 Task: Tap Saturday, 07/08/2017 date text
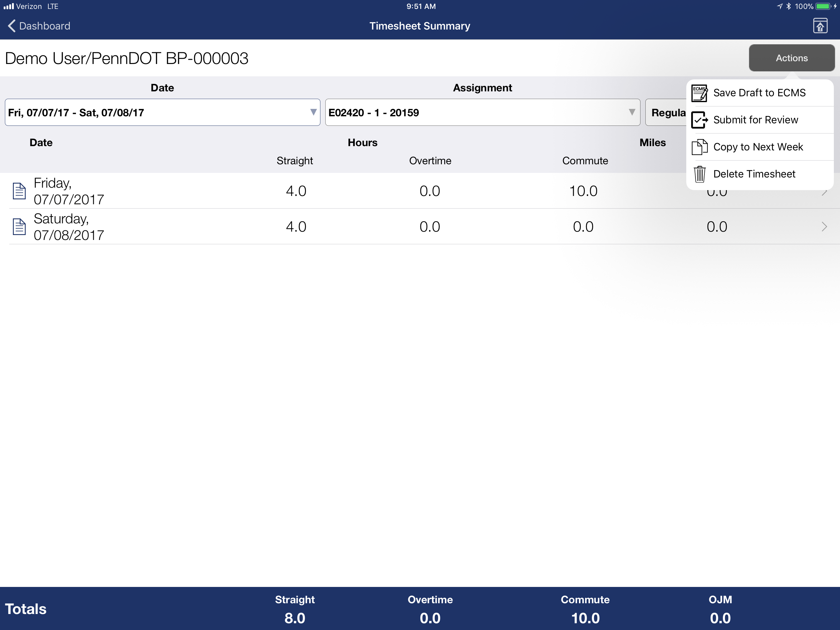click(x=69, y=227)
